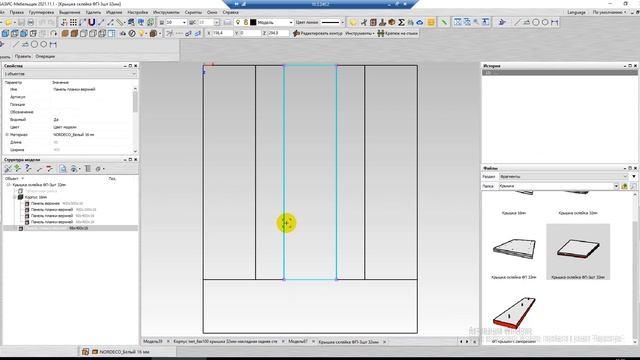Expand the Материал property row
The height and width of the screenshot is (360, 640).
(x=7, y=134)
